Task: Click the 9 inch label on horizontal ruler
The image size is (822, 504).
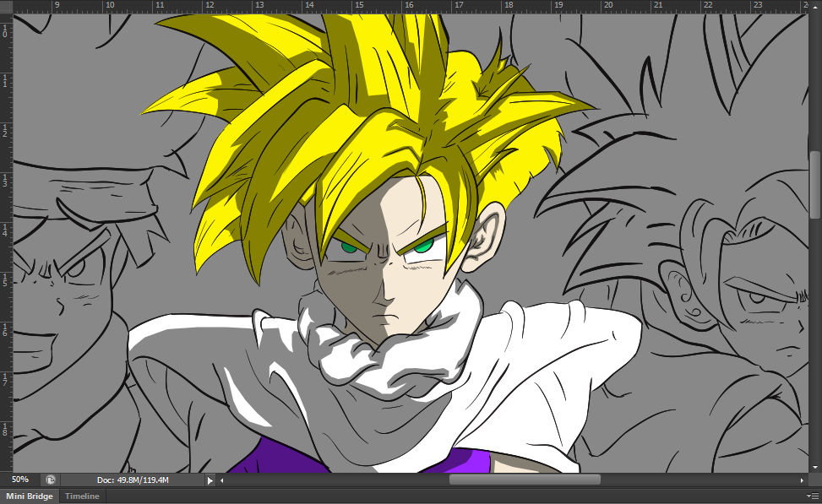Action: pyautogui.click(x=57, y=5)
